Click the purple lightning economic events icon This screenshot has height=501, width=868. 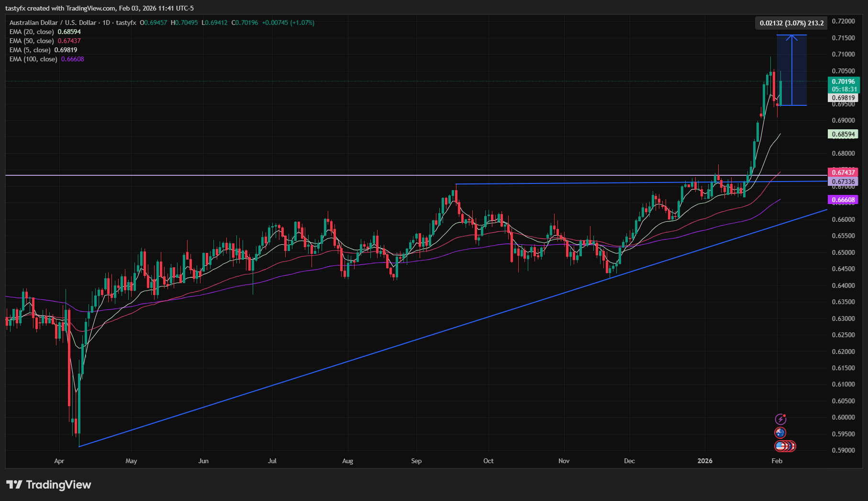coord(780,418)
